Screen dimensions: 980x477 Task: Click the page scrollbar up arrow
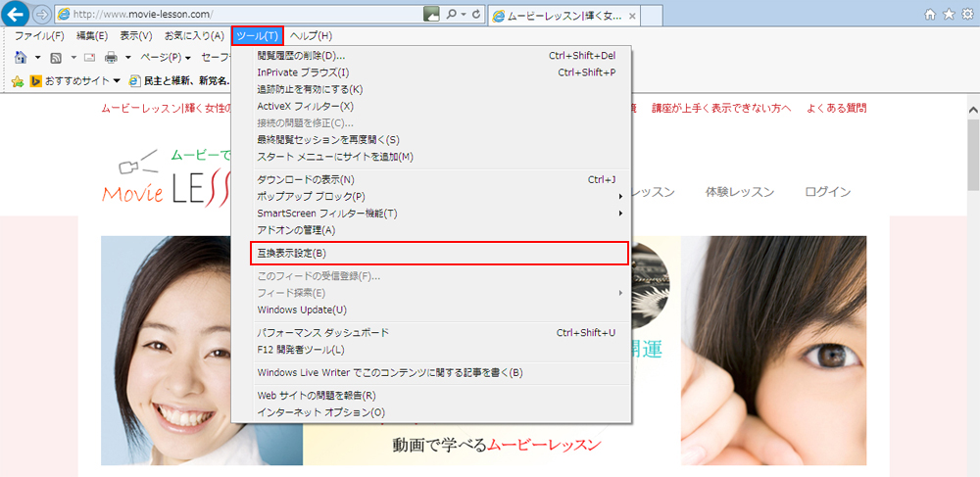(973, 110)
